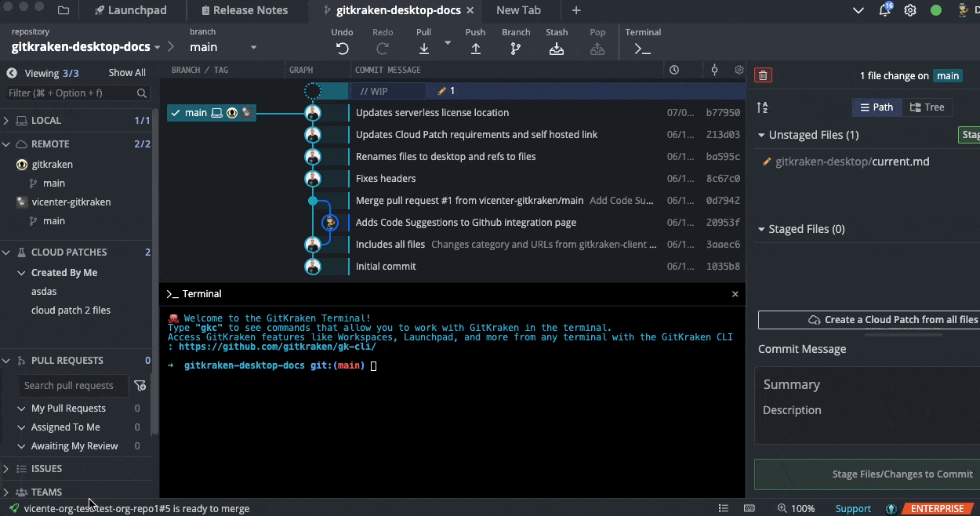
Task: Click the Redo toolbar icon
Action: point(383,49)
